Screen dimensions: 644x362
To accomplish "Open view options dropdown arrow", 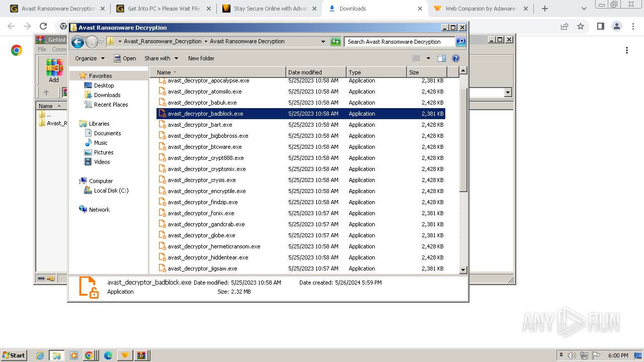I will point(428,58).
